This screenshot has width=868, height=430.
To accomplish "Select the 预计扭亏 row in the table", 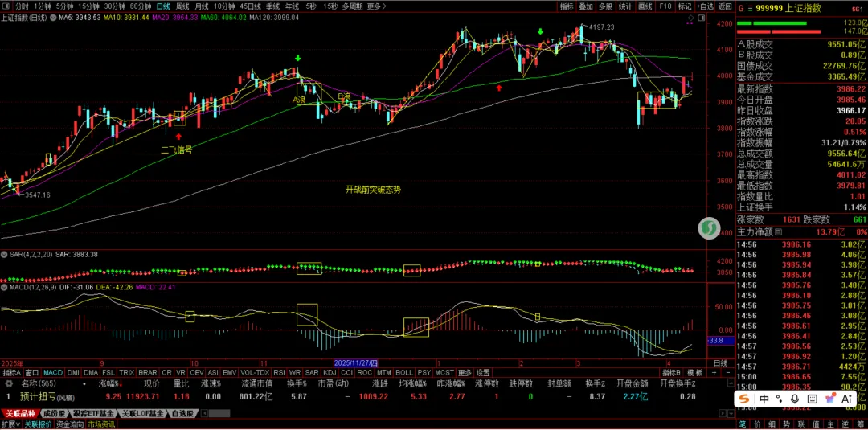I will click(x=354, y=396).
